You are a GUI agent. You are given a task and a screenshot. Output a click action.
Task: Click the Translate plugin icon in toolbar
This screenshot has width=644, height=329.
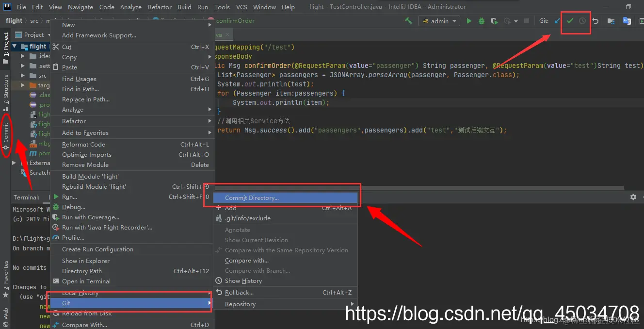[x=627, y=21]
